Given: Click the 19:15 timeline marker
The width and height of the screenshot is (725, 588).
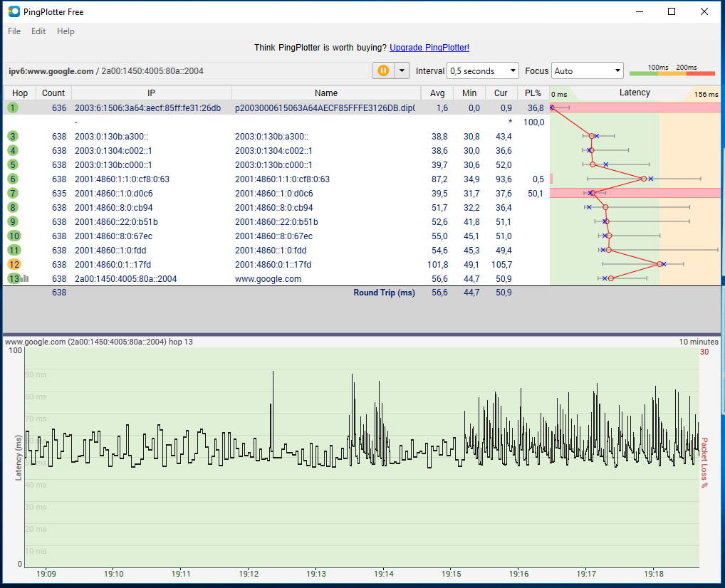Looking at the screenshot, I should coord(452,574).
